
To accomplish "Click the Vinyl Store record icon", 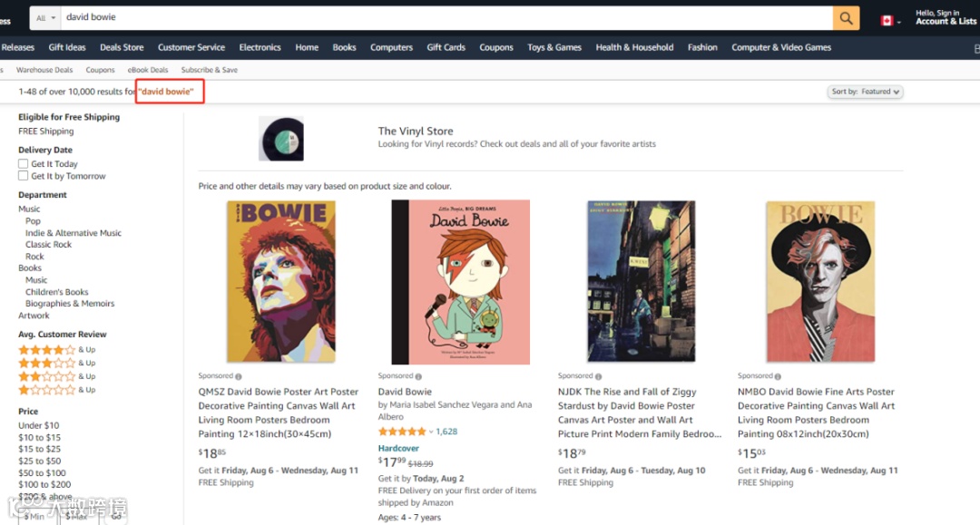I will pyautogui.click(x=281, y=139).
